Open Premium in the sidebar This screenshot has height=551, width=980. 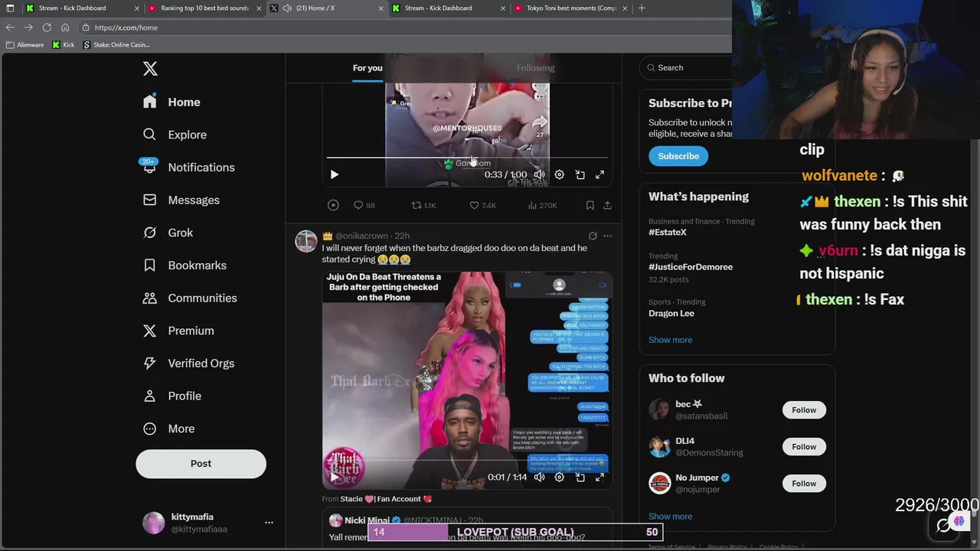point(178,331)
